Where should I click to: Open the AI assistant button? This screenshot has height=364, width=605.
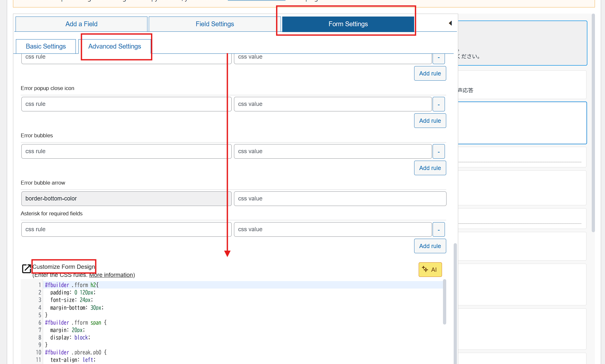coord(430,269)
